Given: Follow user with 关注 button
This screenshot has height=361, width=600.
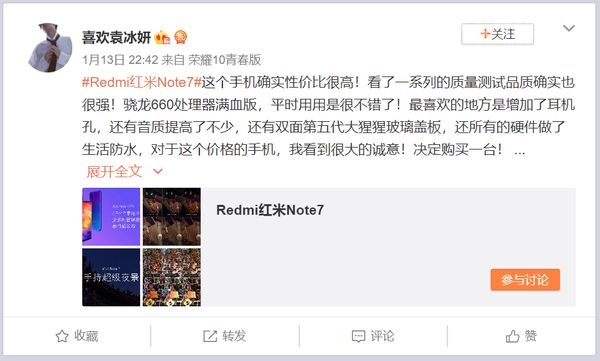Looking at the screenshot, I should (497, 34).
